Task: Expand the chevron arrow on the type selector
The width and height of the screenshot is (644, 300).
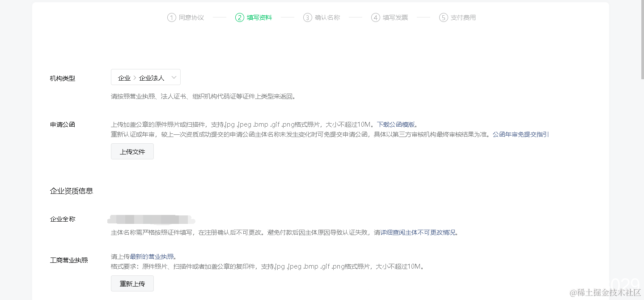Action: pyautogui.click(x=174, y=77)
